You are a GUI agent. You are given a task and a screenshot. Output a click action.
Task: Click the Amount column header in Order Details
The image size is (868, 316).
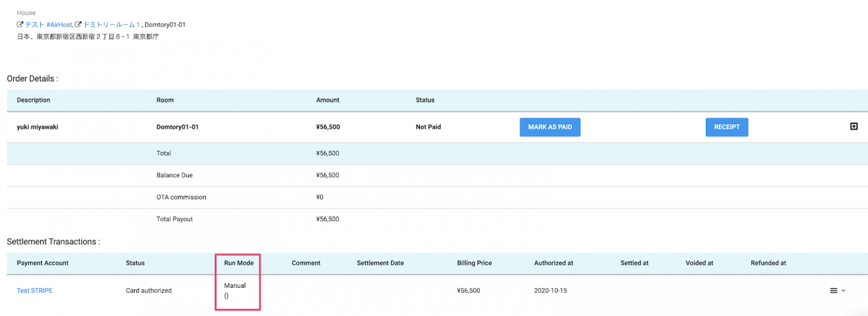[x=328, y=100]
